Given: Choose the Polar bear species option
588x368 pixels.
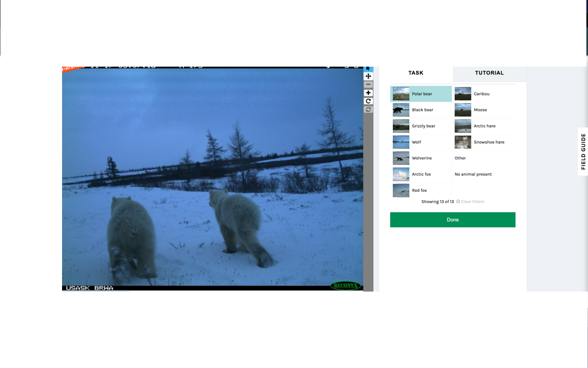Looking at the screenshot, I should (421, 94).
